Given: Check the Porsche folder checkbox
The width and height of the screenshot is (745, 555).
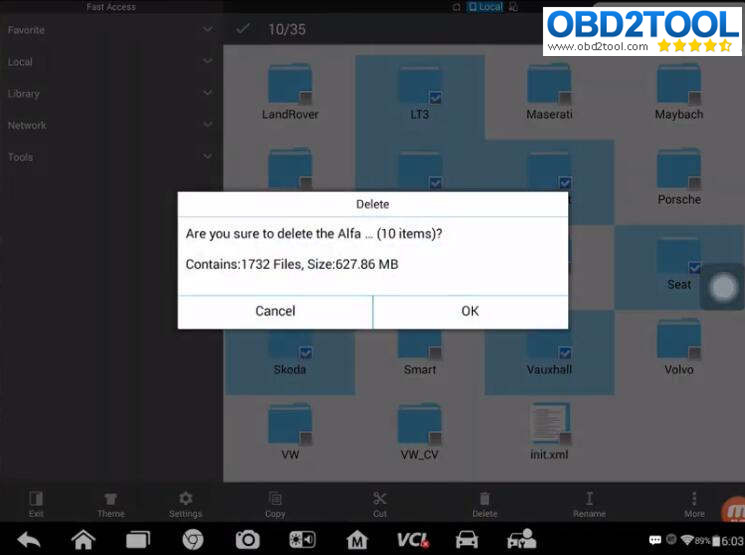Looking at the screenshot, I should (x=695, y=183).
